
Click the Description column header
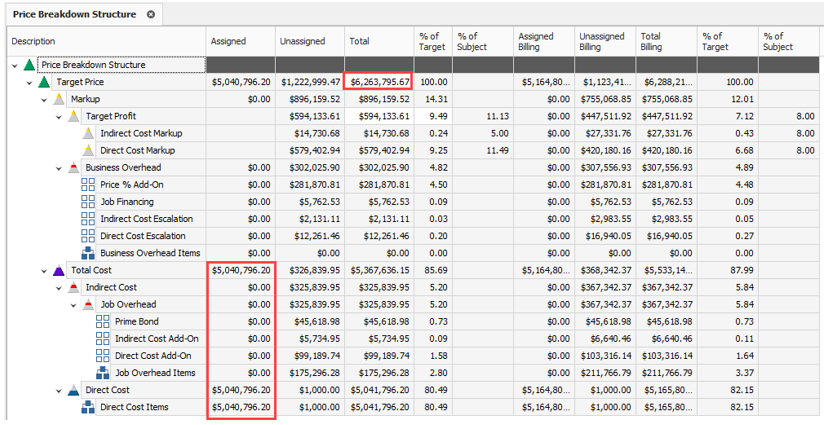pyautogui.click(x=34, y=42)
